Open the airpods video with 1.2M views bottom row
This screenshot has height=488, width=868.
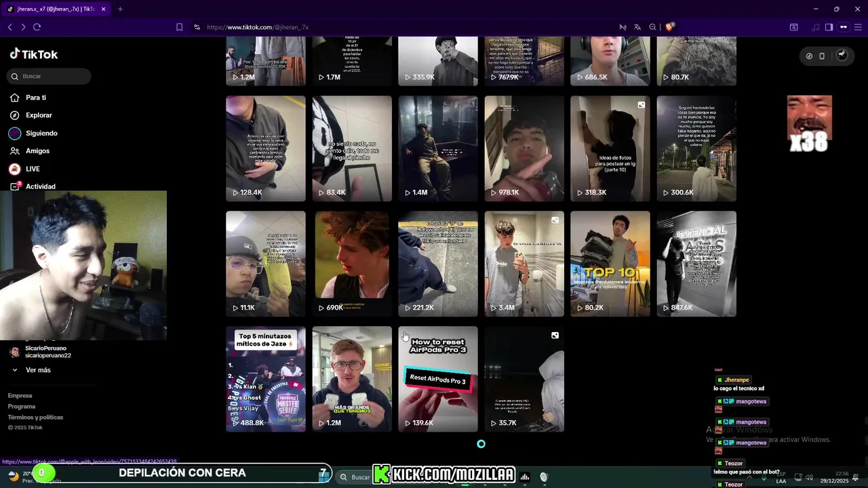point(352,379)
